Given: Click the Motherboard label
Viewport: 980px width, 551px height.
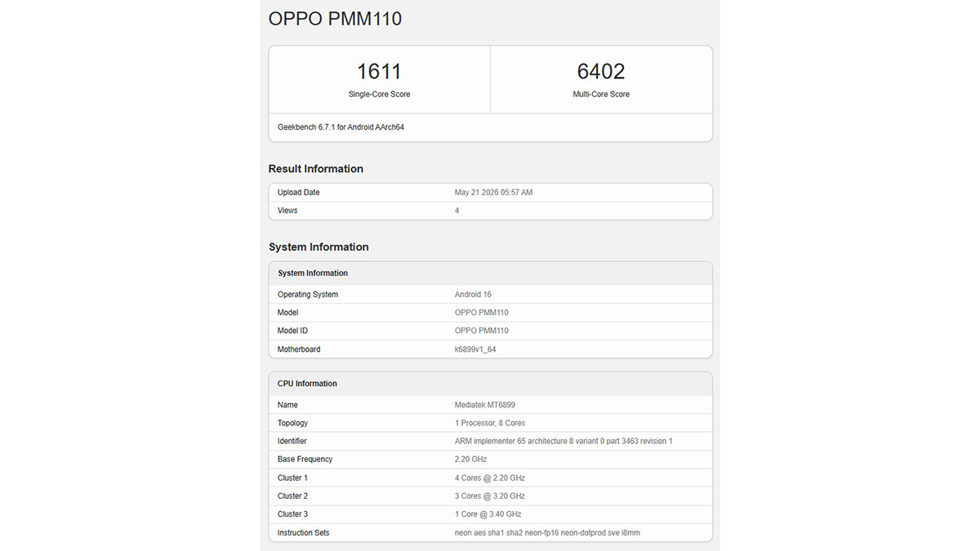Looking at the screenshot, I should 299,349.
